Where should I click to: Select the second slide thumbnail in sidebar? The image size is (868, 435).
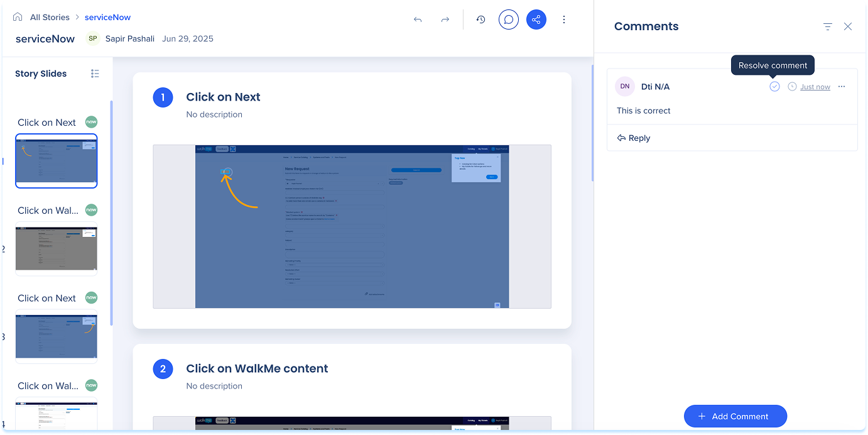click(x=57, y=249)
